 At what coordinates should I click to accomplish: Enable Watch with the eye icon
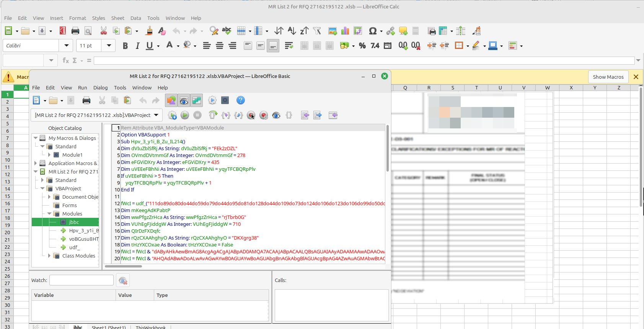pyautogui.click(x=276, y=115)
